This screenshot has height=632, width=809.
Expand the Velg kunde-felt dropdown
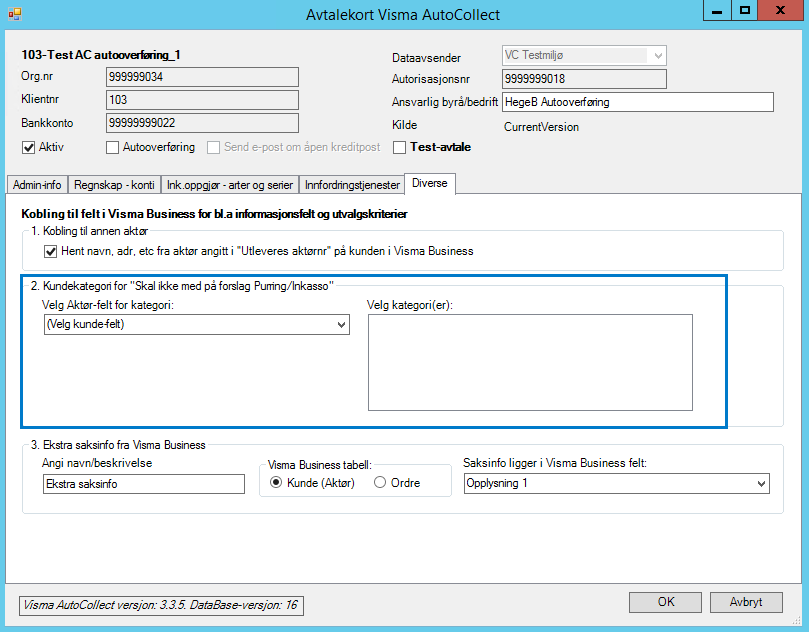point(197,325)
